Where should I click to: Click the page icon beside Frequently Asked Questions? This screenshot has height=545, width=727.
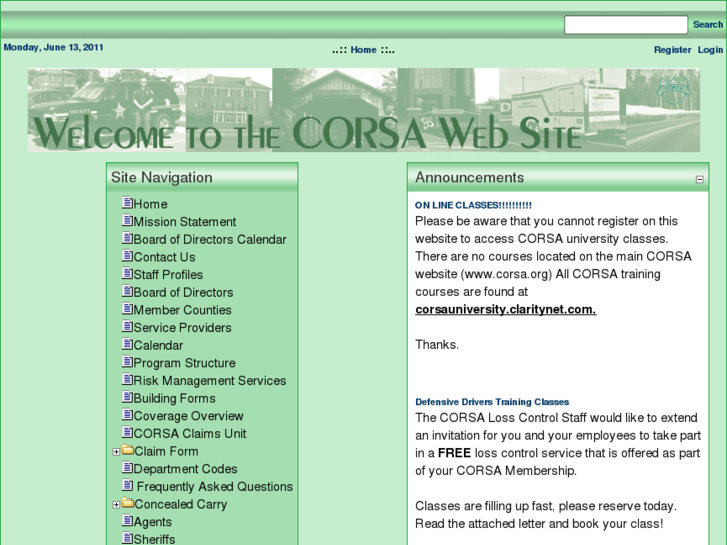127,485
